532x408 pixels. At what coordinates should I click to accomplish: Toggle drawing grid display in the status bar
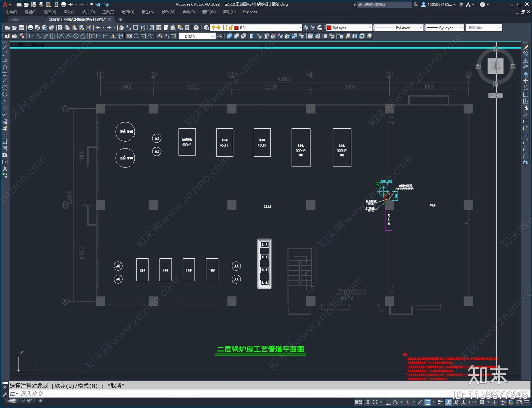367,402
